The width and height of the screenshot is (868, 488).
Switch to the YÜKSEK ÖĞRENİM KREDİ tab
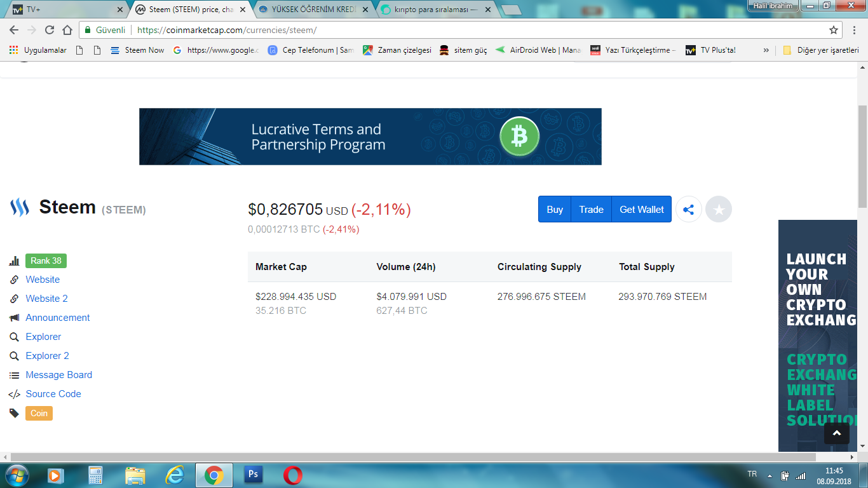[x=314, y=10]
